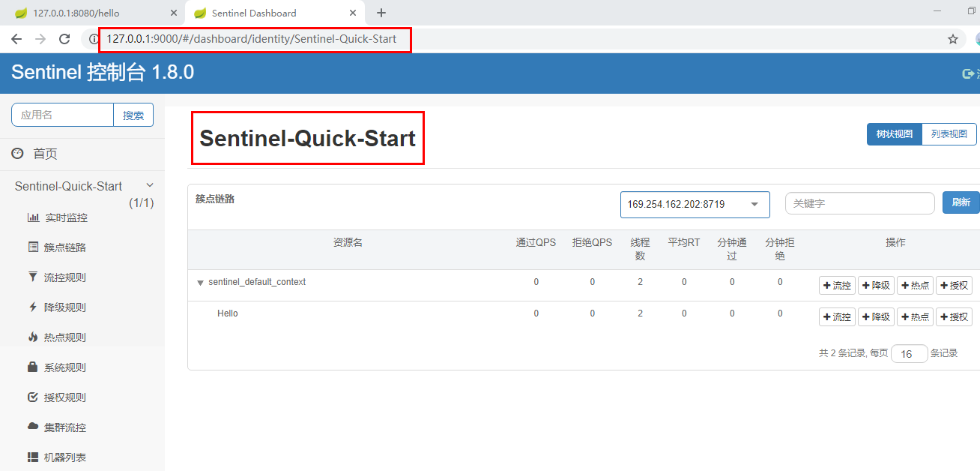This screenshot has width=980, height=471.
Task: Switch to 树状视图 tree view
Action: click(x=895, y=134)
